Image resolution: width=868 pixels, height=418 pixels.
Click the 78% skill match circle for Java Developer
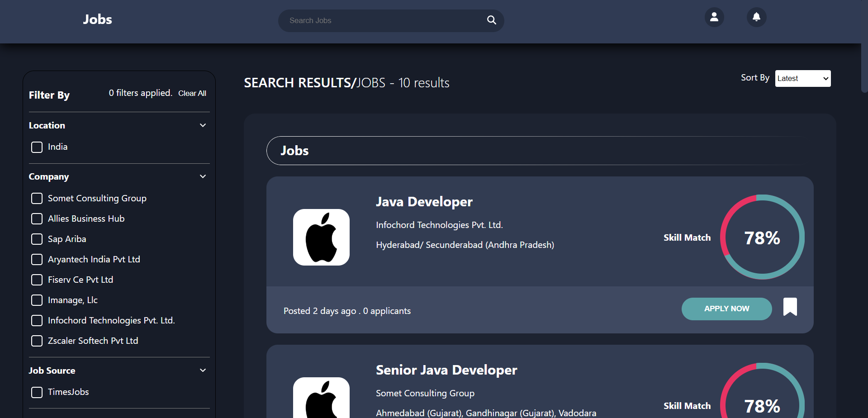762,237
